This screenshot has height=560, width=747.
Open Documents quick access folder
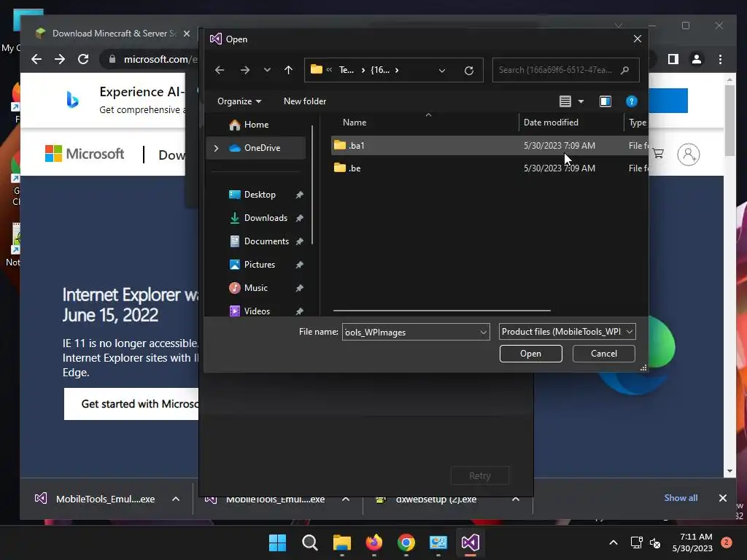tap(266, 241)
